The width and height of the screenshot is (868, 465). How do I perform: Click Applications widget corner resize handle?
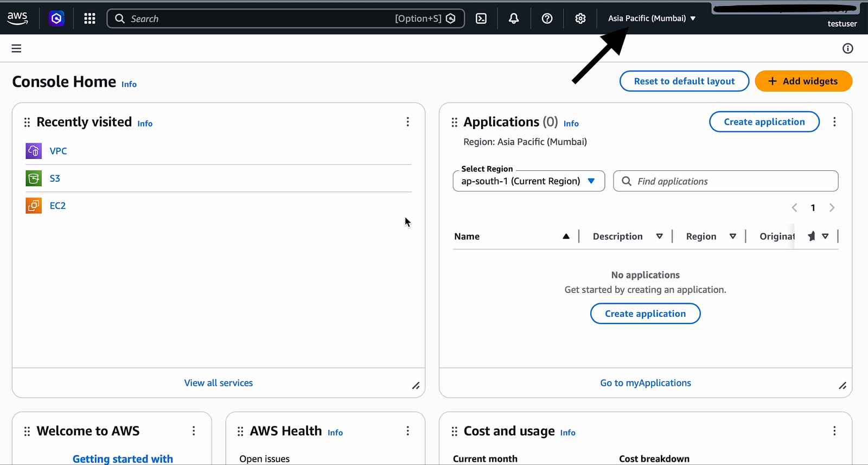(x=843, y=386)
